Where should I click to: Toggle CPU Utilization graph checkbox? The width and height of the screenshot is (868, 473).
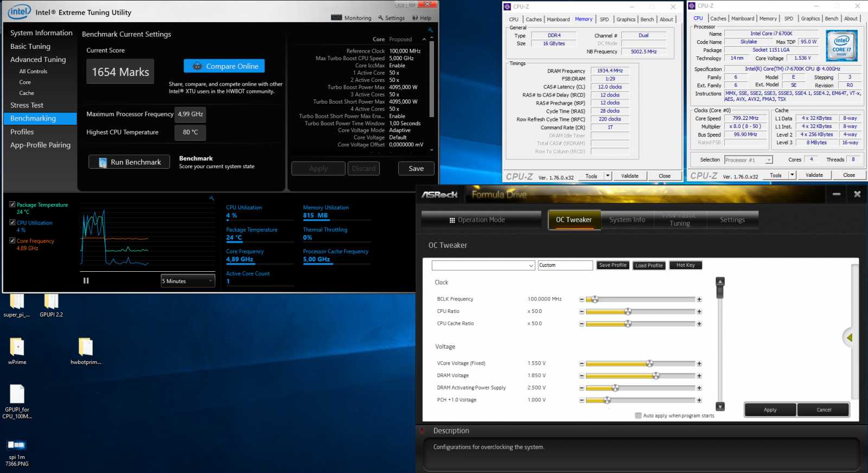(x=12, y=222)
